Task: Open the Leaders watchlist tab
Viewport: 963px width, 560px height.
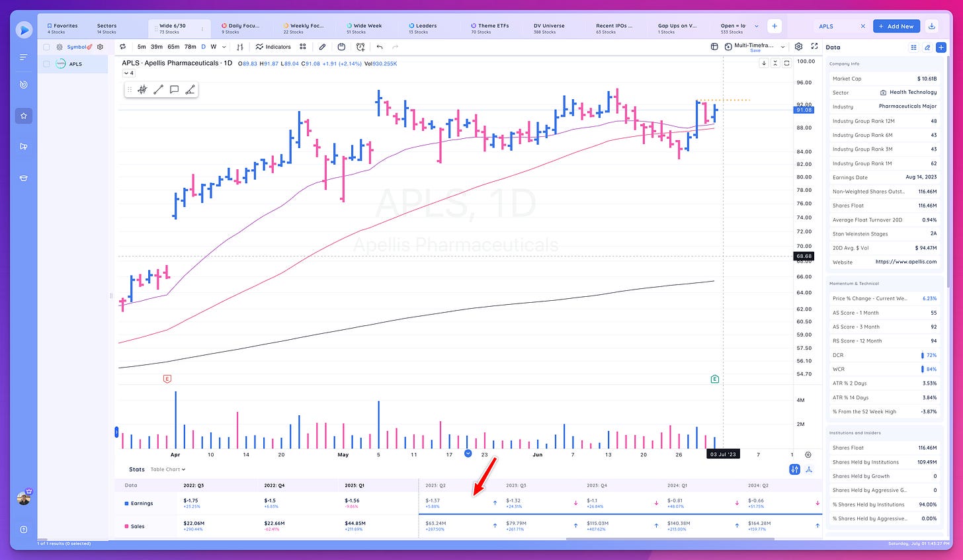Action: (423, 28)
